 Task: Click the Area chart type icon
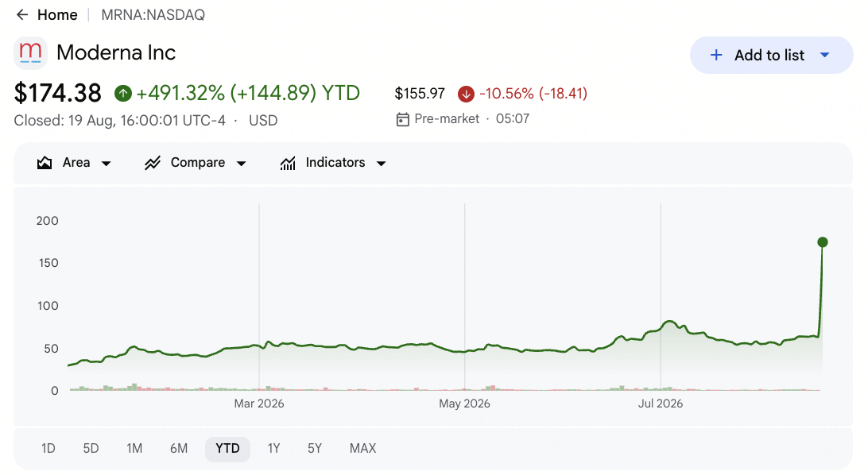[45, 163]
